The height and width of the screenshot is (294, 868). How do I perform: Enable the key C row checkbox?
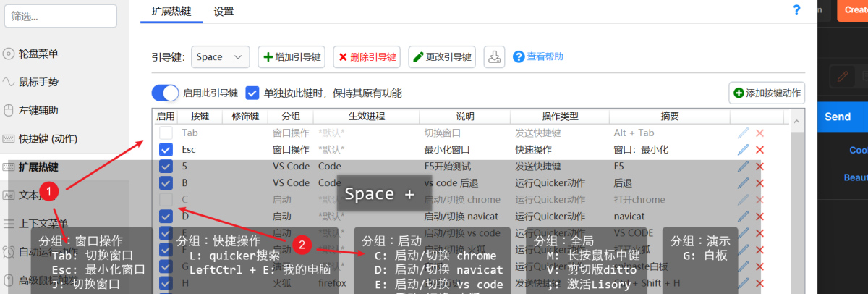click(x=166, y=199)
